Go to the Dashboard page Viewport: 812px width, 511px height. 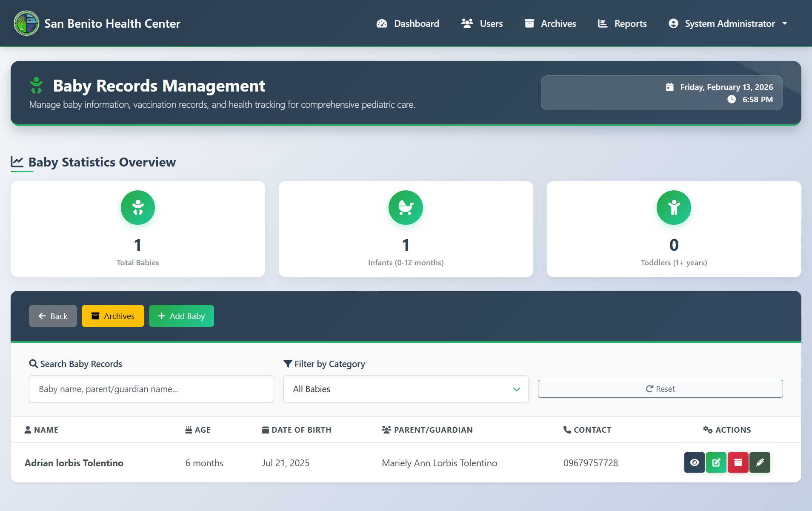tap(408, 23)
